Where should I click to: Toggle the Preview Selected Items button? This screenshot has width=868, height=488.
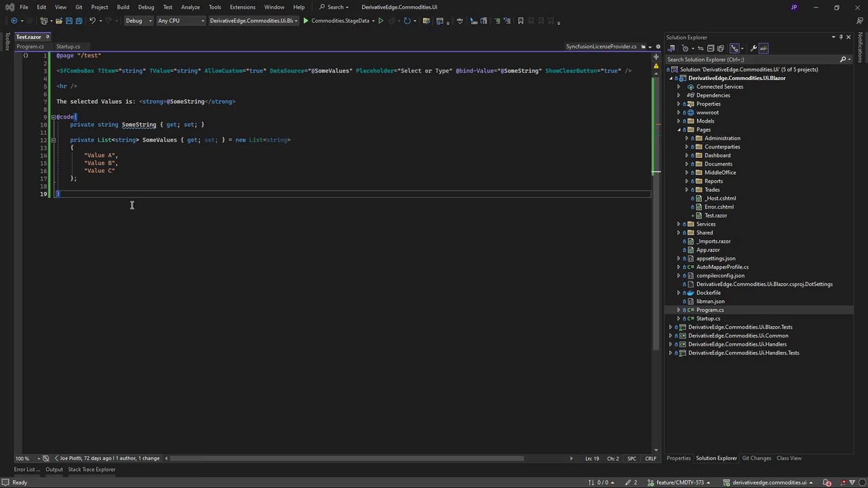coord(764,48)
